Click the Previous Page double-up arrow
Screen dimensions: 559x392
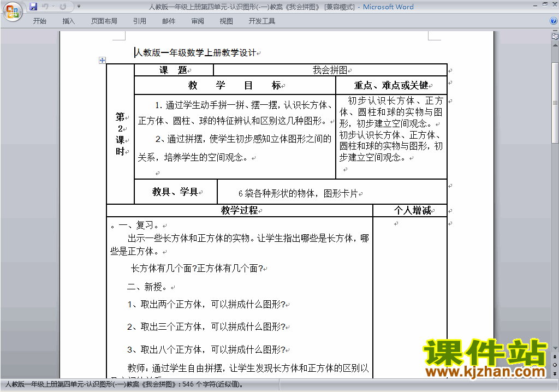(555, 357)
